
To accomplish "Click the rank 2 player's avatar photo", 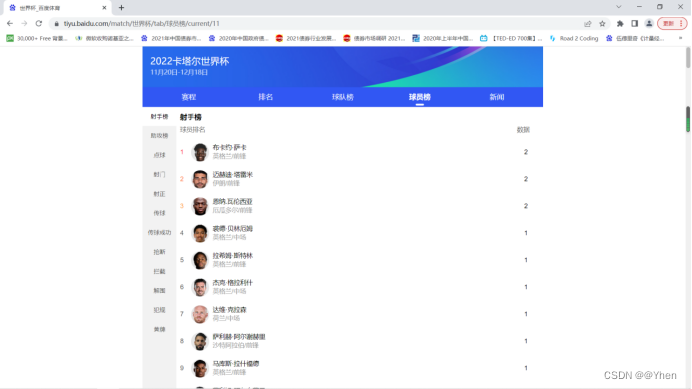I will click(200, 179).
